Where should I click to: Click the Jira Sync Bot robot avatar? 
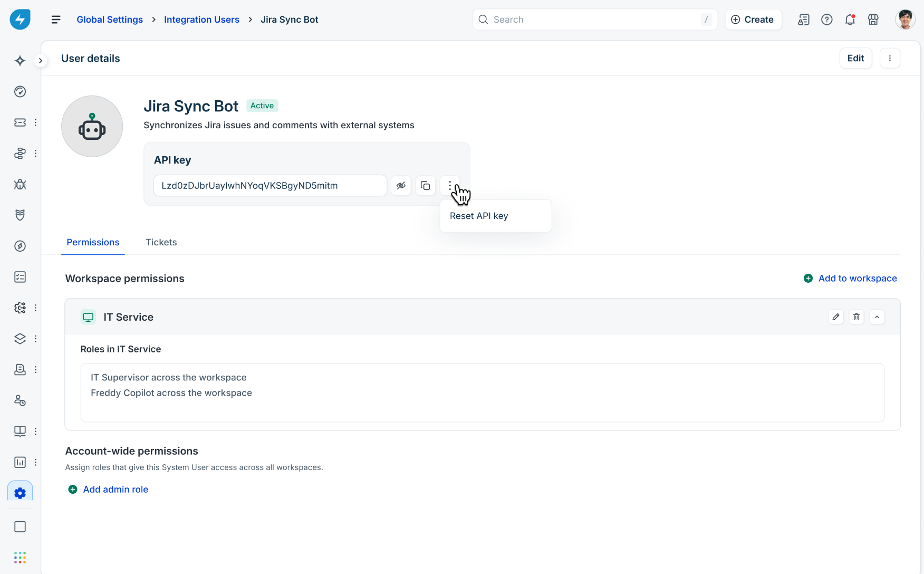click(x=92, y=127)
